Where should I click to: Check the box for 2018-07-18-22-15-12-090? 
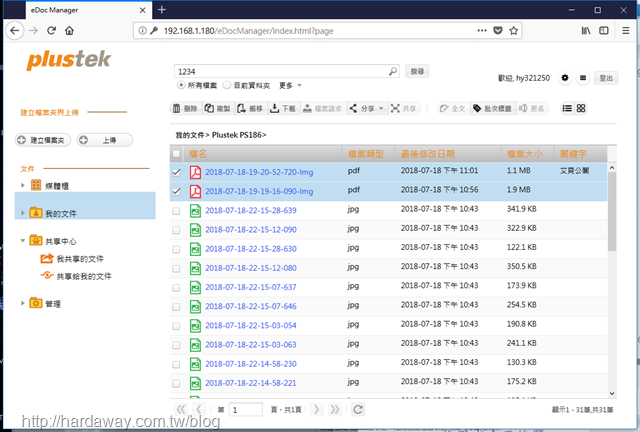pos(176,230)
